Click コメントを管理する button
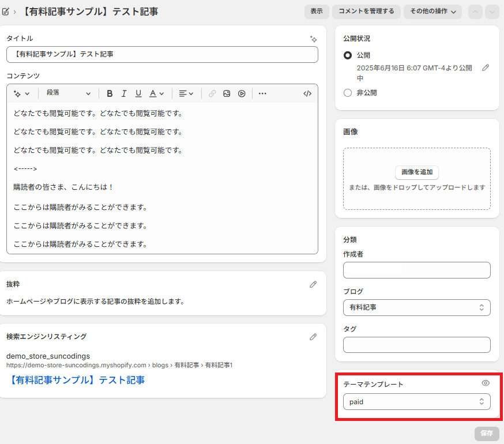The height and width of the screenshot is (444, 504). click(366, 12)
